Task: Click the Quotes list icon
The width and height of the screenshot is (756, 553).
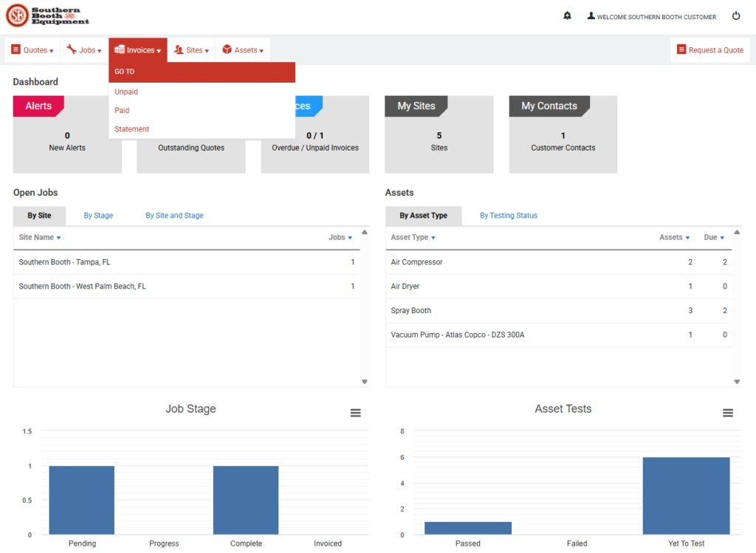Action: tap(16, 49)
